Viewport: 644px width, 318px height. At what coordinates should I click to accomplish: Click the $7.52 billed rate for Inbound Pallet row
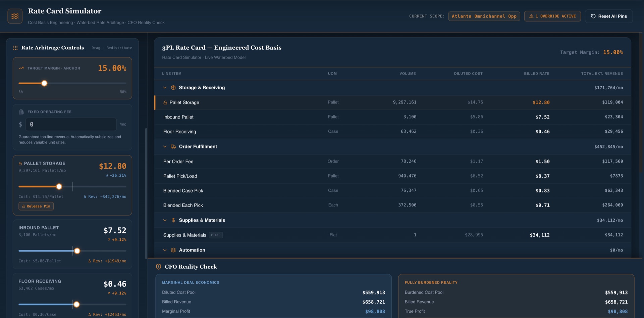(542, 117)
